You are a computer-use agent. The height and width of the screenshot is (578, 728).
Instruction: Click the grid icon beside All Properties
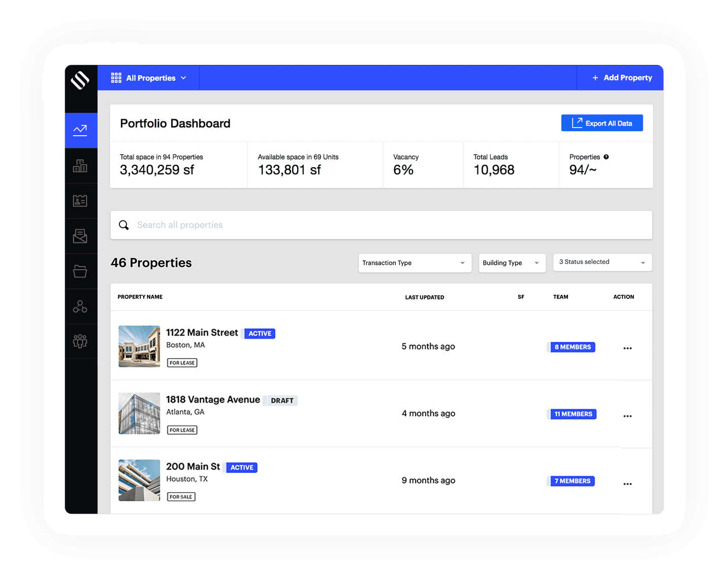(x=116, y=78)
